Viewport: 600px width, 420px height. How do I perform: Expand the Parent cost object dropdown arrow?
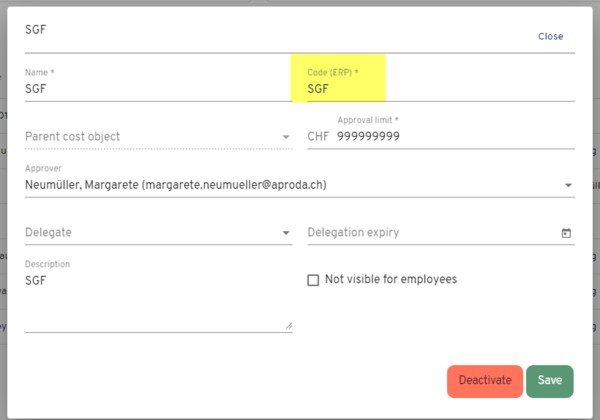point(287,137)
